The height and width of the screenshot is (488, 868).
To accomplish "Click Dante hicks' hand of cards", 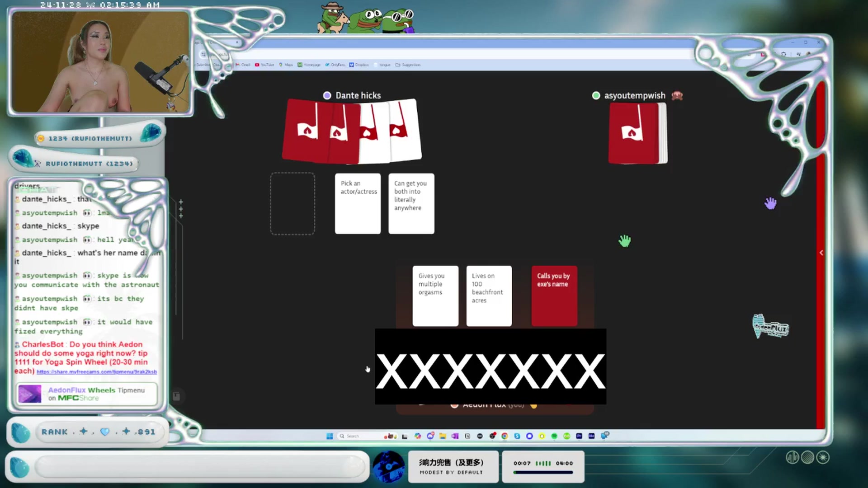I will tap(352, 131).
